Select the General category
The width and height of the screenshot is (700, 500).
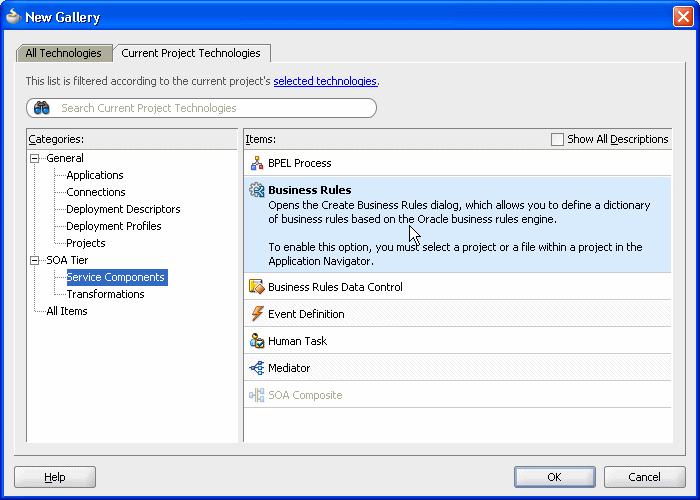click(65, 158)
